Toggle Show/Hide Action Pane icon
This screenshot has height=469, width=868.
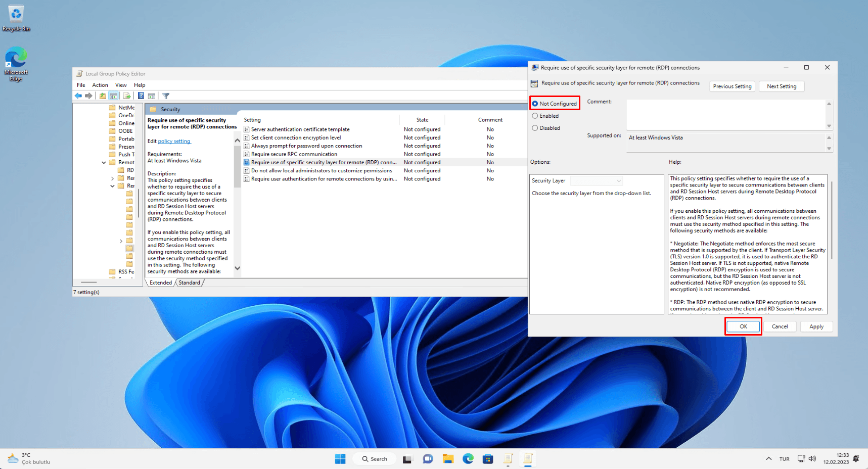(152, 96)
